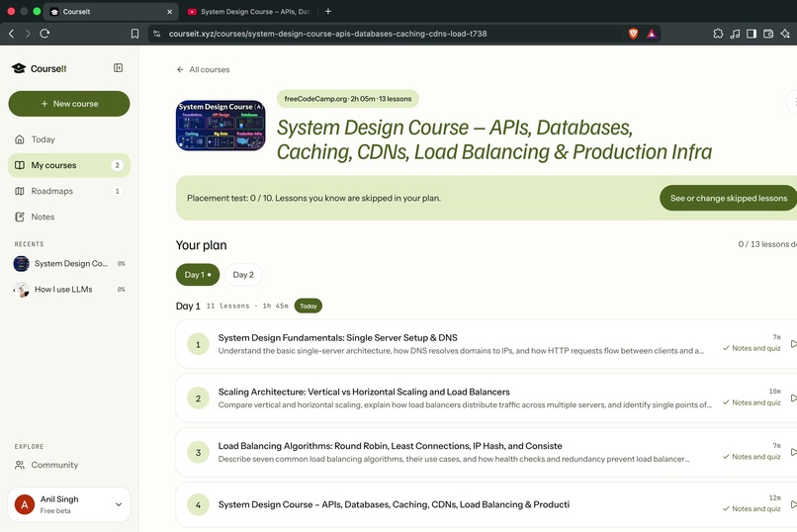Viewport: 797px width, 532px height.
Task: Reload the page
Action: [x=44, y=34]
